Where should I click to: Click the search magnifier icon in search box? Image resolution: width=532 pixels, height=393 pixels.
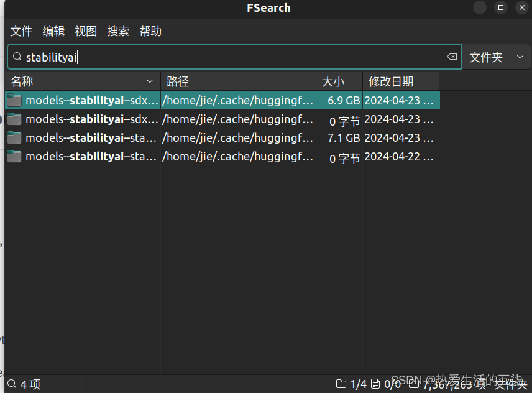pos(17,57)
